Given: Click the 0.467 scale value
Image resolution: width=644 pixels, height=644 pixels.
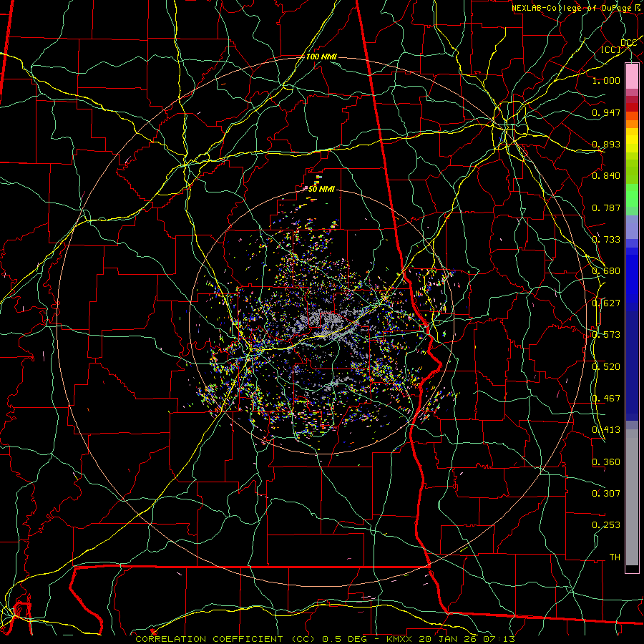Looking at the screenshot, I should 606,399.
